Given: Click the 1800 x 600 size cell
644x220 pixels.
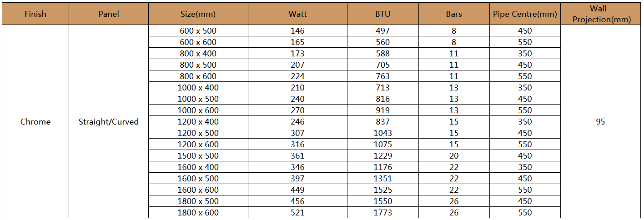Looking at the screenshot, I should pos(198,213).
